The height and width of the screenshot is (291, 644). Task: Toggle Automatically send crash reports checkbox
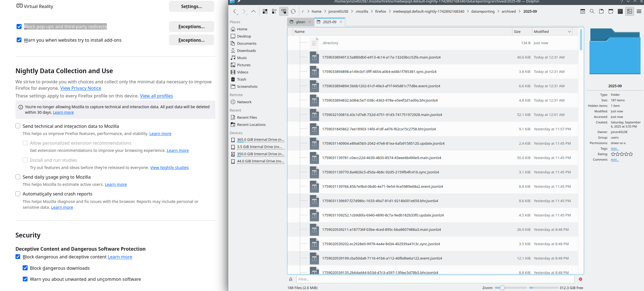coord(18,194)
